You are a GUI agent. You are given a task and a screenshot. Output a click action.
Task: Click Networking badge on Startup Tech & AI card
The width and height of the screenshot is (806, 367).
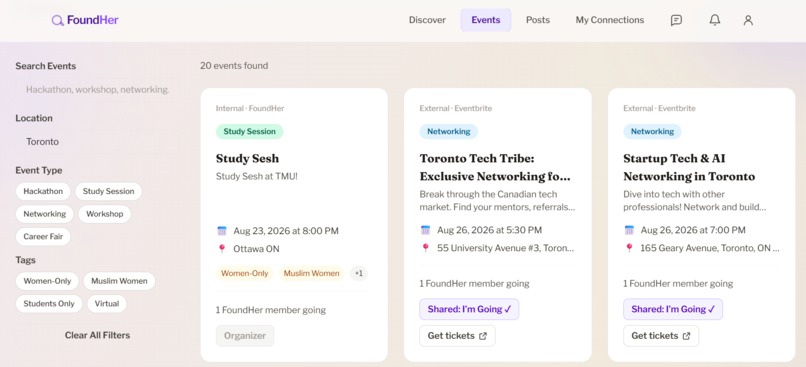[x=652, y=132]
